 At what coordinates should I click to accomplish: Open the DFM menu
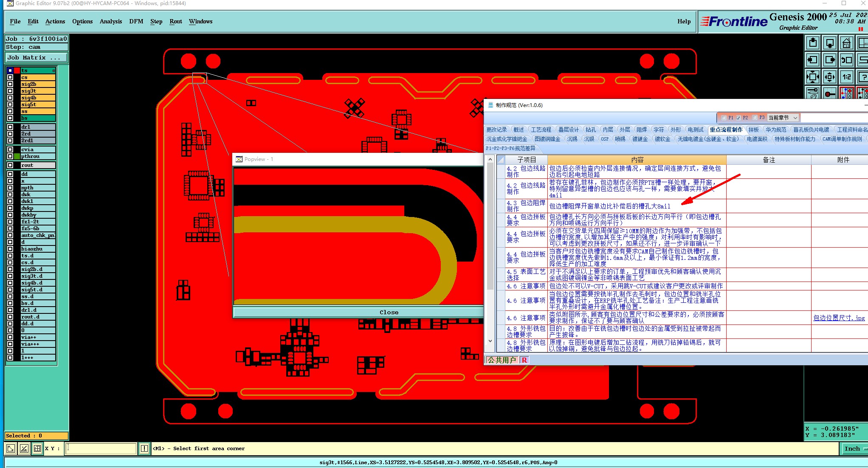tap(136, 21)
